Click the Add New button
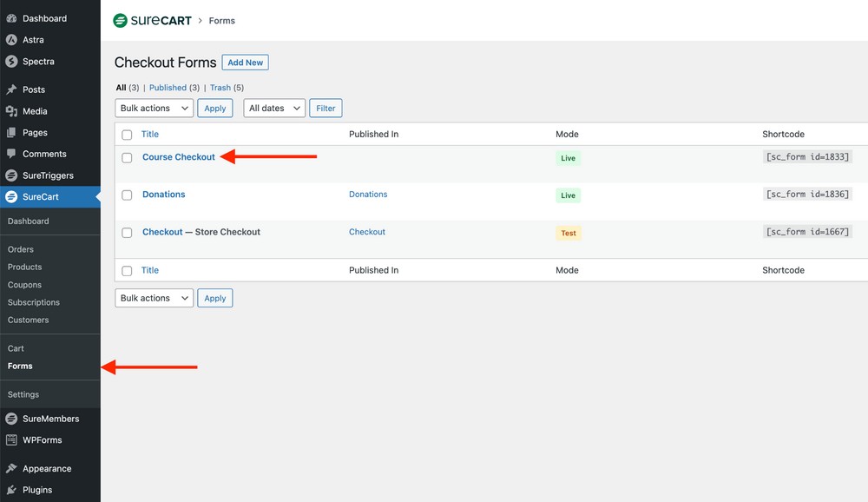Screen dimensions: 868x502 click(246, 63)
